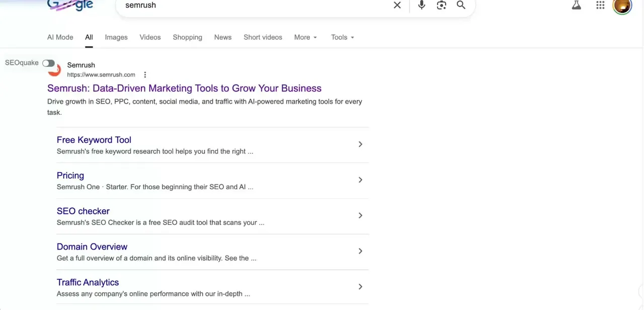Image resolution: width=644 pixels, height=310 pixels.
Task: Open Search Labs flask icon
Action: point(577,6)
